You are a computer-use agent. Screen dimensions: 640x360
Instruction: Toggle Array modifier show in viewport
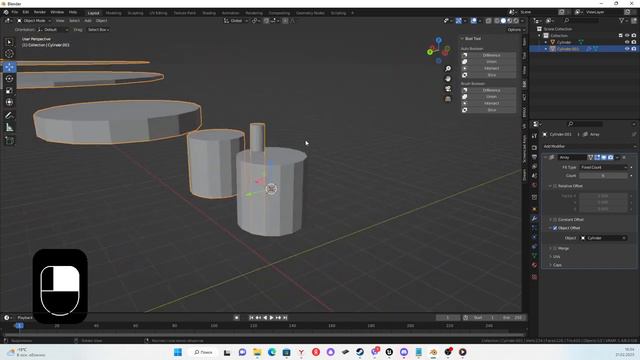click(604, 157)
